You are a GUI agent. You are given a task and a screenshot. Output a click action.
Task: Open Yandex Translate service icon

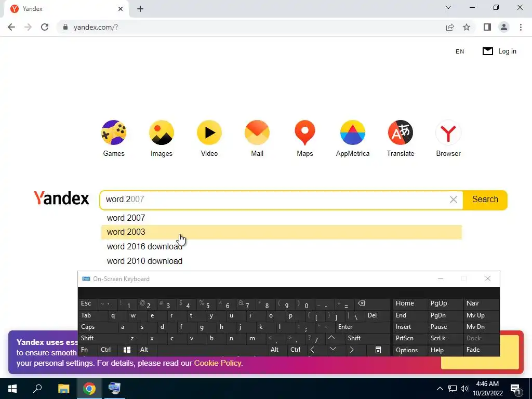(x=401, y=132)
